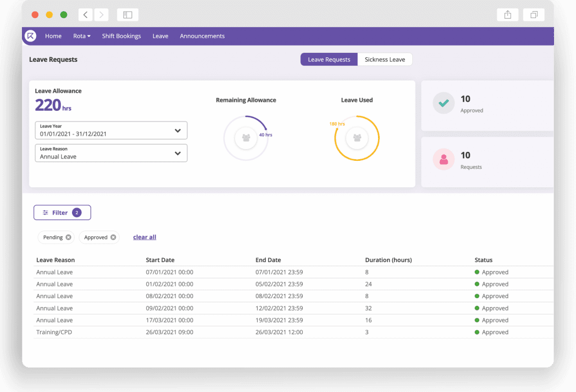
Task: Click the clear all link
Action: click(x=145, y=237)
